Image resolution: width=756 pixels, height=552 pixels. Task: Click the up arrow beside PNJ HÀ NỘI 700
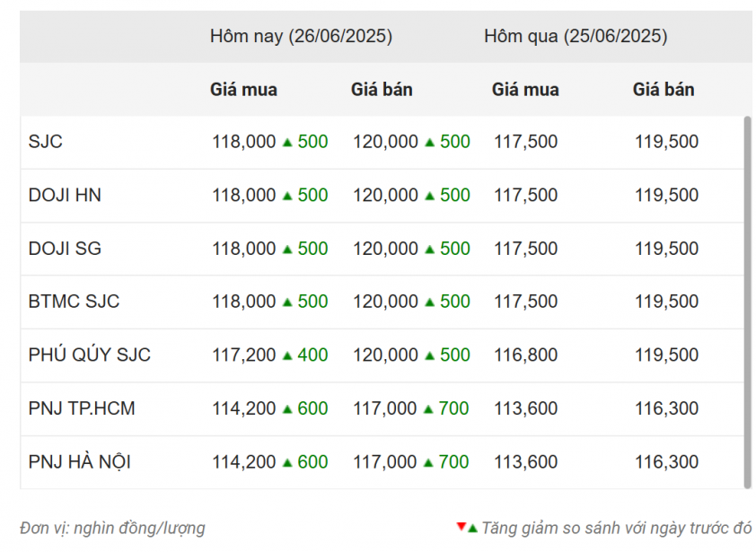tap(428, 463)
